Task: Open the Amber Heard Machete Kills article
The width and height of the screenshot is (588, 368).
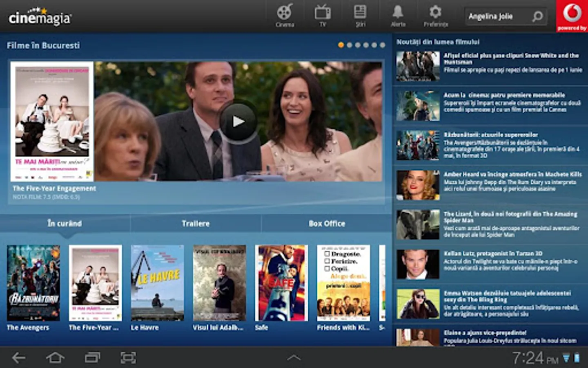Action: pyautogui.click(x=490, y=185)
